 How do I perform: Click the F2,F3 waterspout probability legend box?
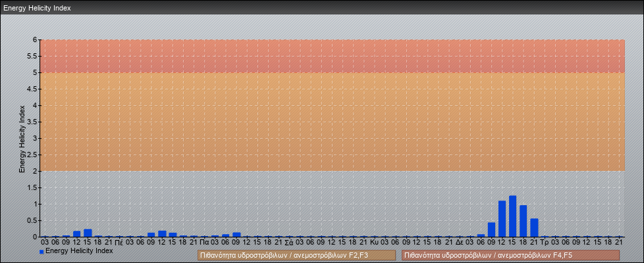[x=296, y=255]
